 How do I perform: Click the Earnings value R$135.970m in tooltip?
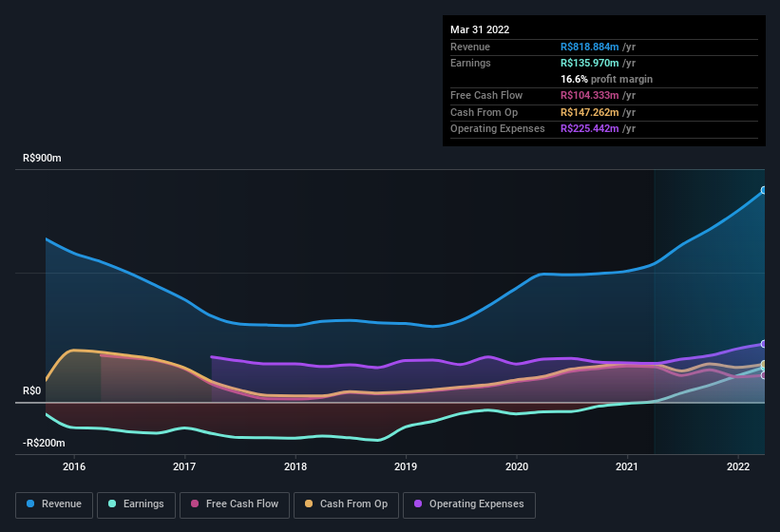(x=589, y=63)
